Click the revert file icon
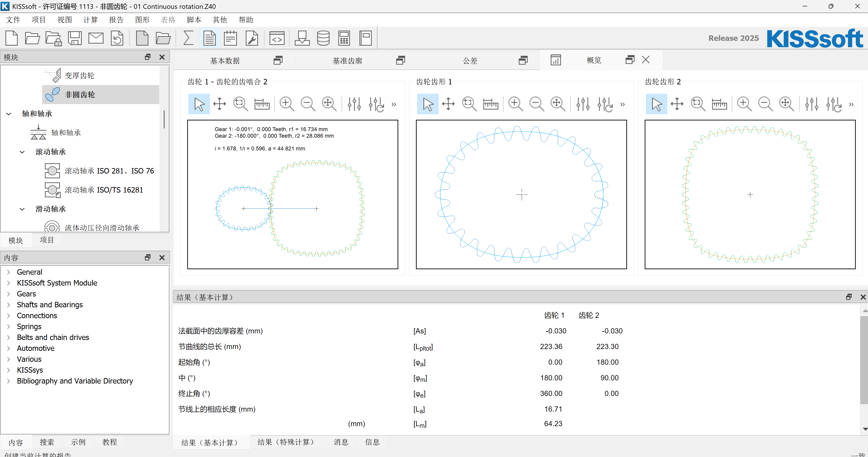This screenshot has width=868, height=457. pyautogui.click(x=117, y=38)
